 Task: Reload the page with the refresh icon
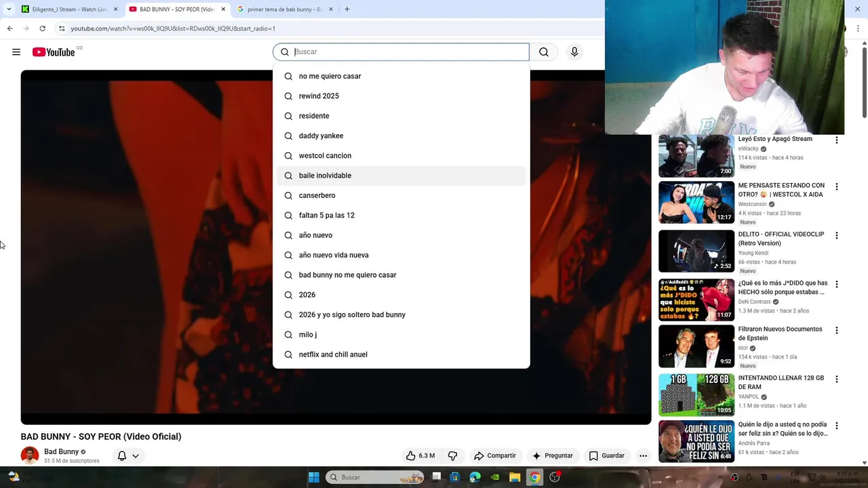pos(42,28)
